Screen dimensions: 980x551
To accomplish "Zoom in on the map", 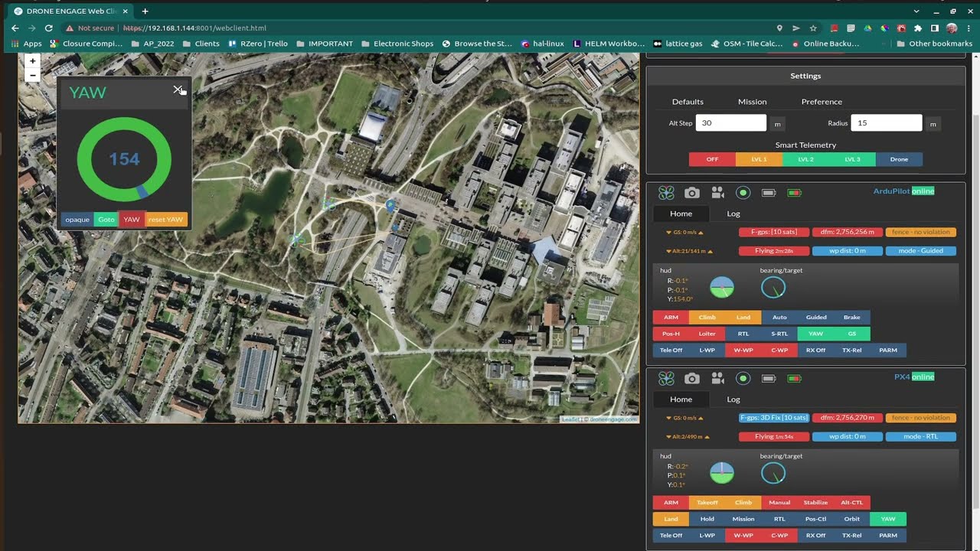I will [x=32, y=61].
